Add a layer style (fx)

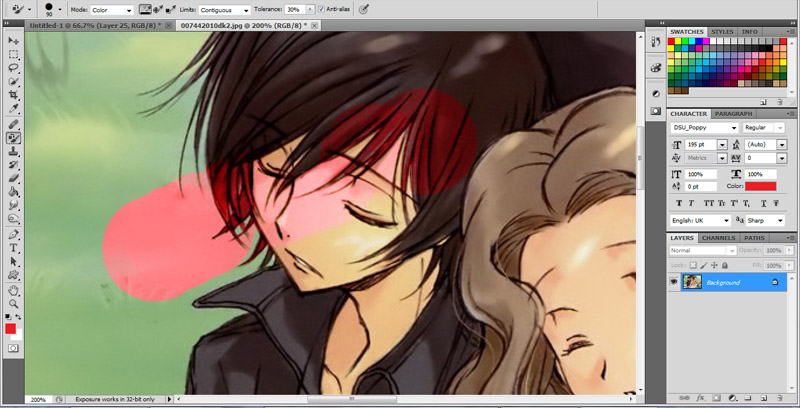[x=701, y=397]
